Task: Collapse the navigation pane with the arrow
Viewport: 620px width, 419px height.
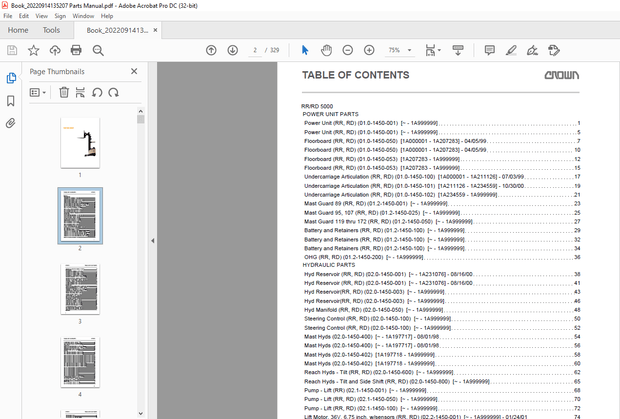Action: (153, 241)
